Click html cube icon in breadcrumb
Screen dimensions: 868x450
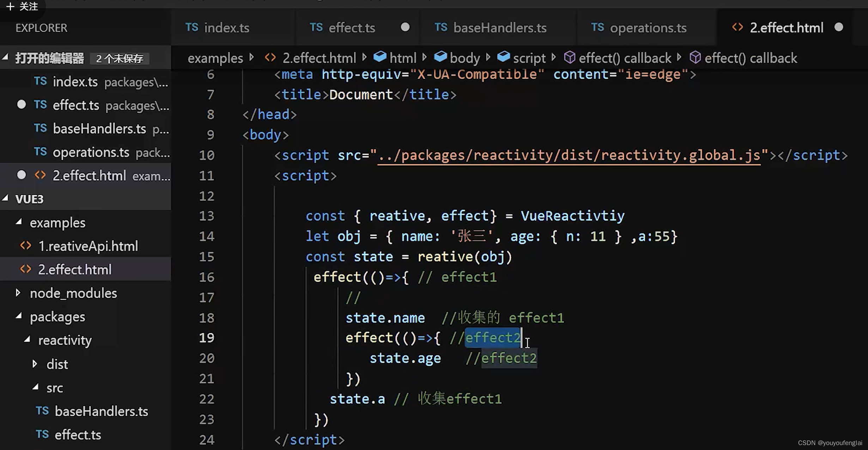[x=380, y=57]
